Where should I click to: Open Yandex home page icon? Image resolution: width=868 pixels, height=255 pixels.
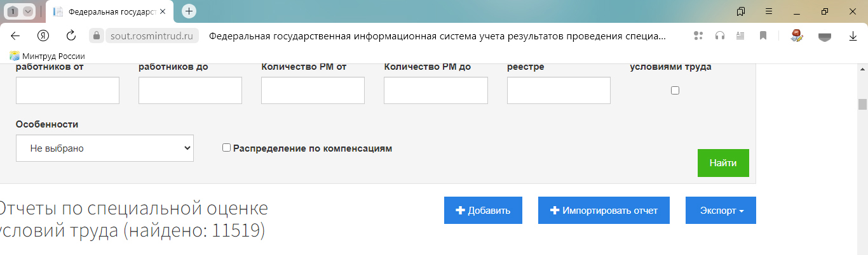pos(43,36)
